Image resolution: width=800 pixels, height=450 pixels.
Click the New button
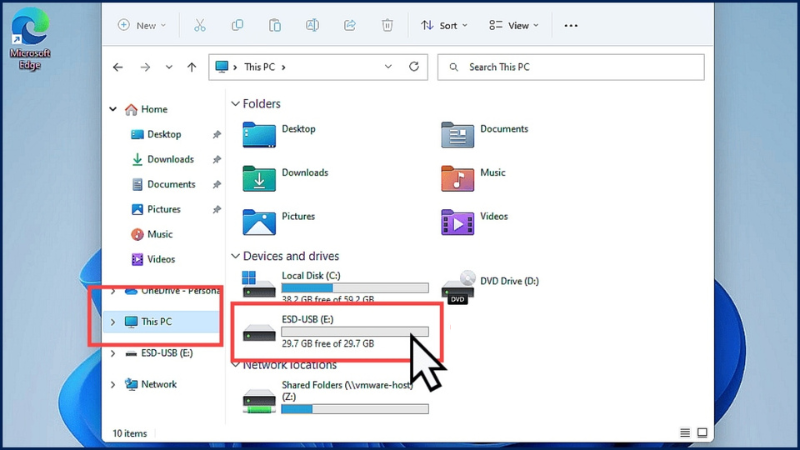(141, 25)
